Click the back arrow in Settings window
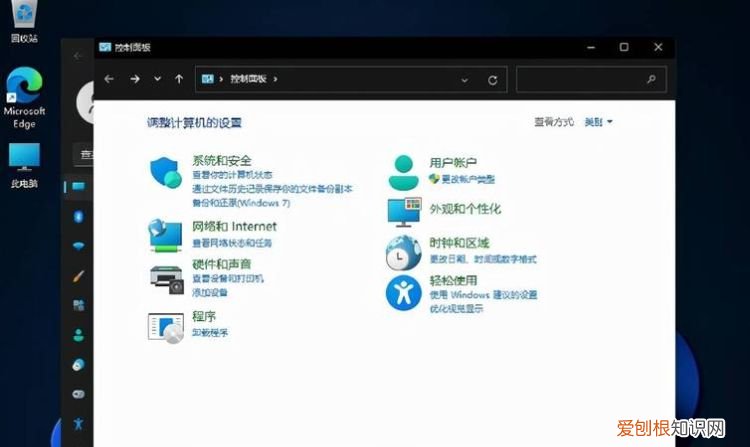This screenshot has width=750, height=447. [78, 56]
